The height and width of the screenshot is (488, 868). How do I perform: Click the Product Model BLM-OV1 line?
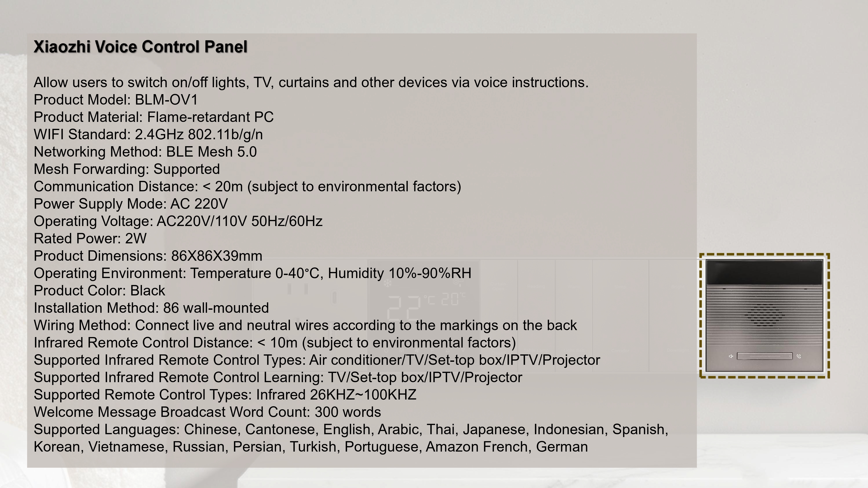click(x=116, y=100)
